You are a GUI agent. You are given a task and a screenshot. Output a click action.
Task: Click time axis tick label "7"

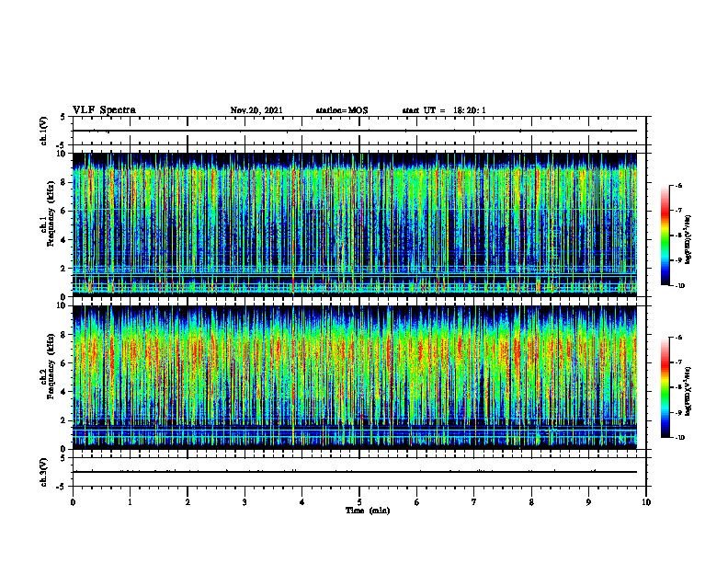tap(474, 502)
